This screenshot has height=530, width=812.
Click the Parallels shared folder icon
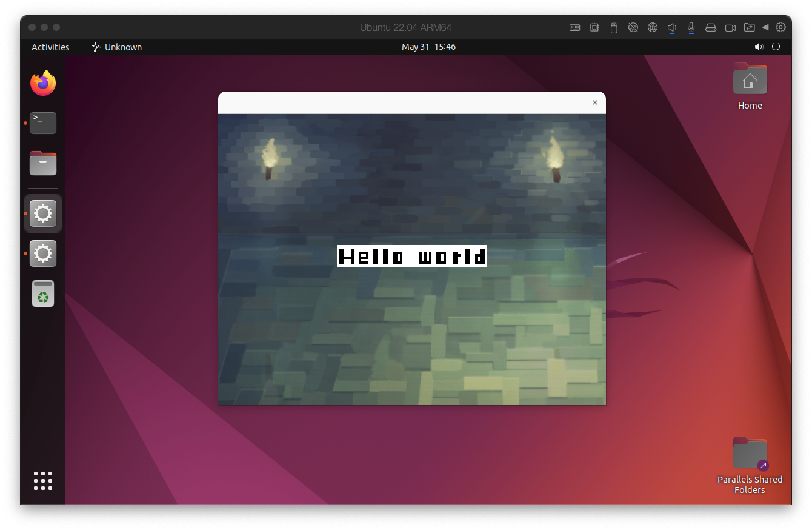750,27
